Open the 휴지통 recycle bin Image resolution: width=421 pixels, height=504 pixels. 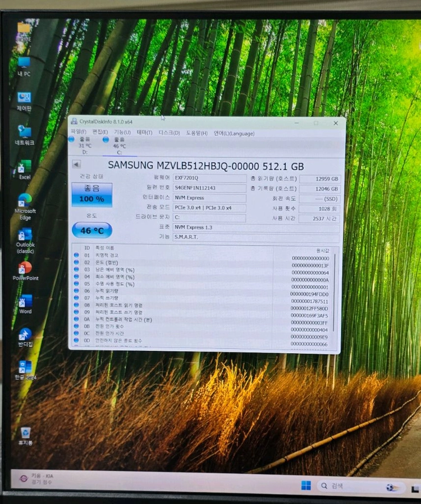[25, 436]
